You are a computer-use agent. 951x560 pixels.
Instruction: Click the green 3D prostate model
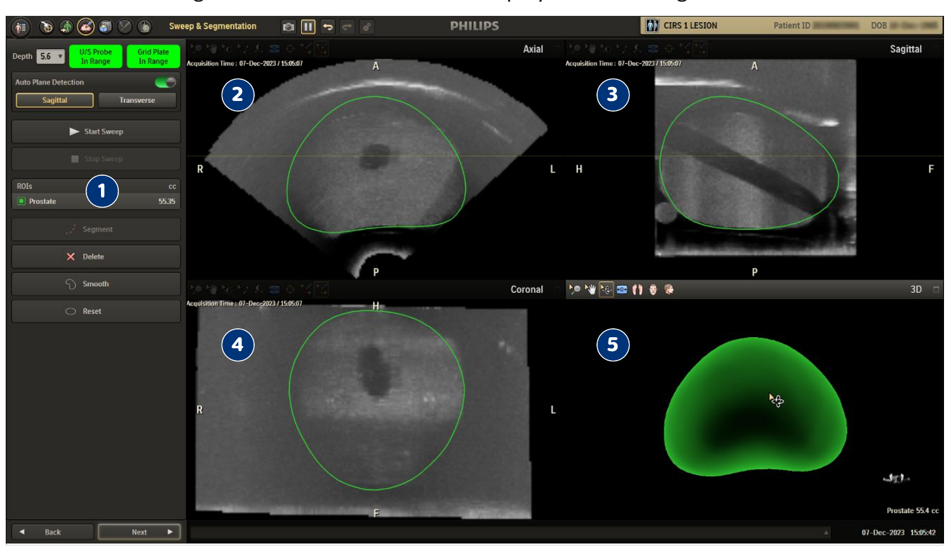(x=755, y=406)
